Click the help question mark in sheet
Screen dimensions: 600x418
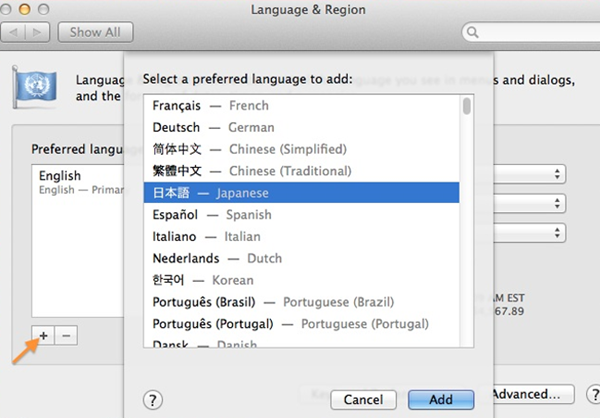pyautogui.click(x=152, y=399)
